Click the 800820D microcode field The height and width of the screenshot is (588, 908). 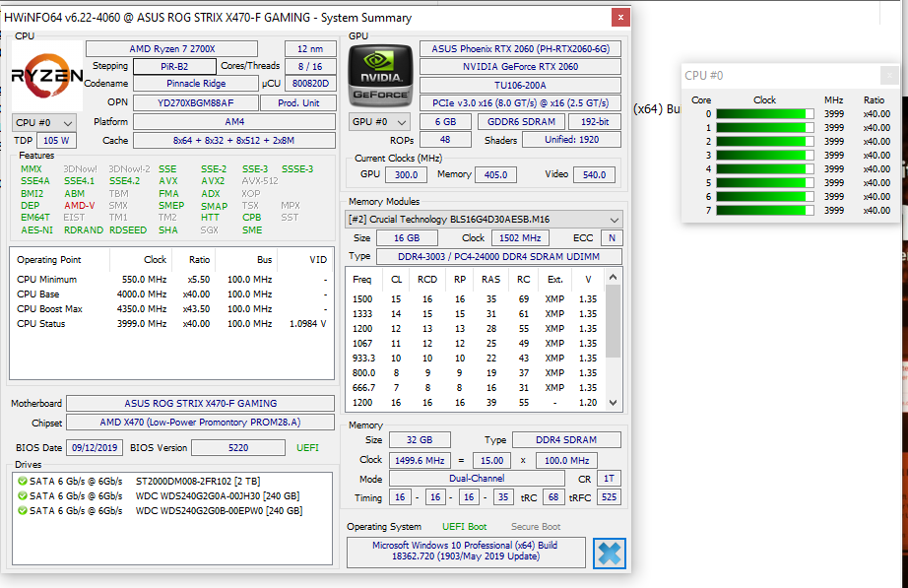(310, 84)
